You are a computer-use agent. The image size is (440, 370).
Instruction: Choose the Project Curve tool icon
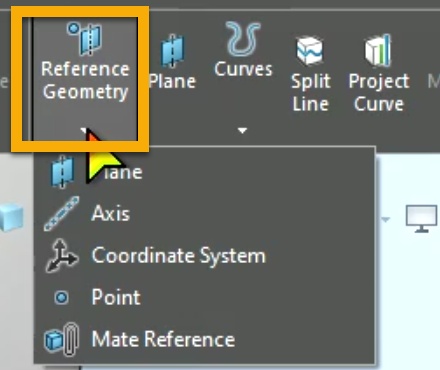pos(378,50)
